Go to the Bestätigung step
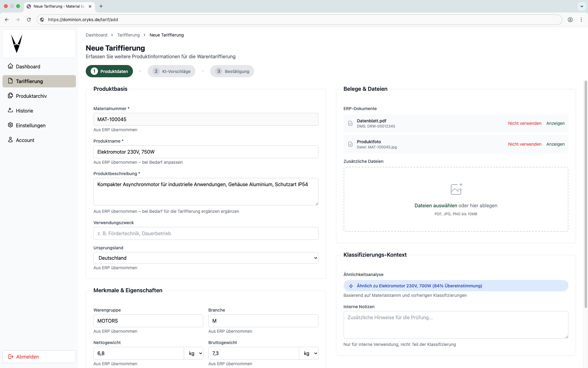This screenshot has width=588, height=368. pos(232,71)
